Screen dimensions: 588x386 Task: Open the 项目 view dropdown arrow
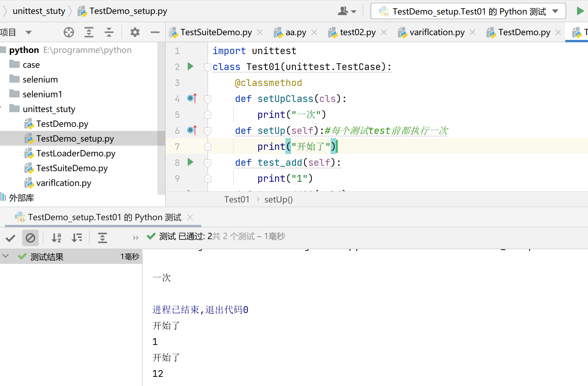tap(28, 32)
